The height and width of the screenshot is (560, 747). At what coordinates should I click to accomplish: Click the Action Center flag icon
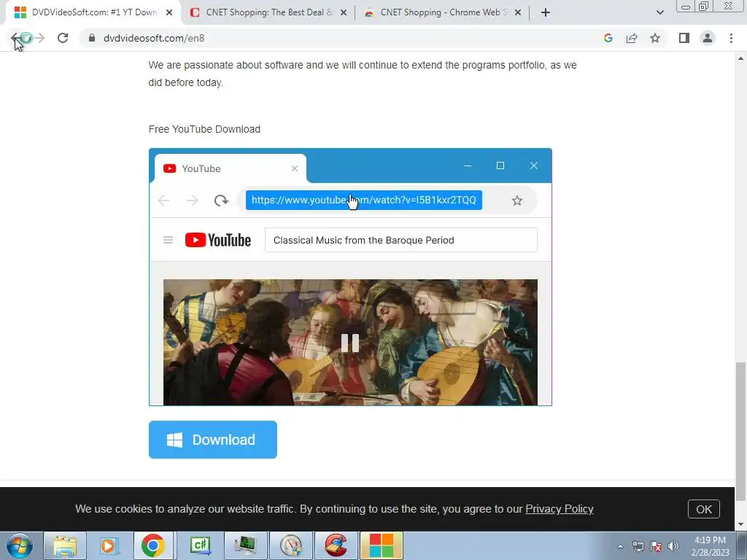656,546
